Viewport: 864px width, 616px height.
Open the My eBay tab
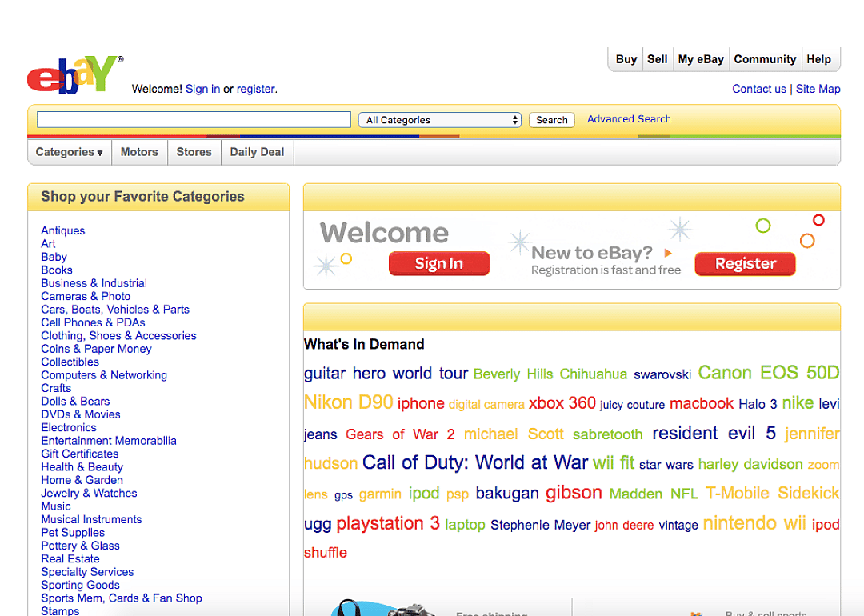click(x=701, y=59)
